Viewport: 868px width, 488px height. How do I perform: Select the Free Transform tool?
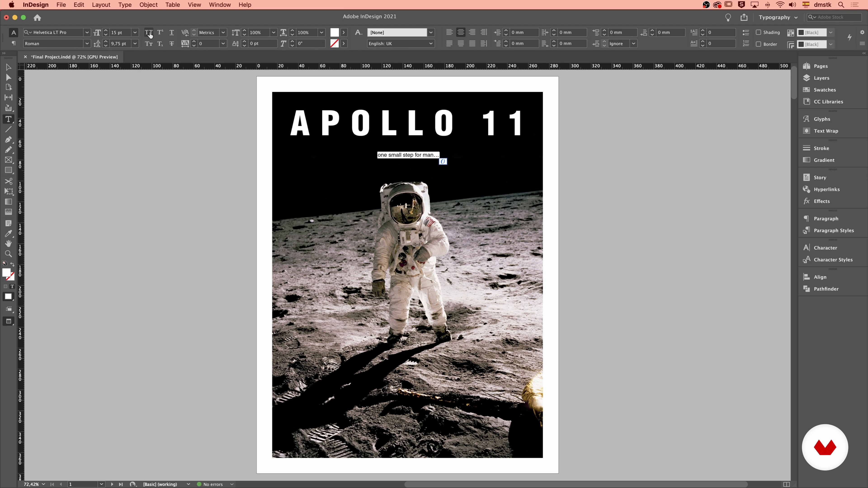click(x=8, y=192)
